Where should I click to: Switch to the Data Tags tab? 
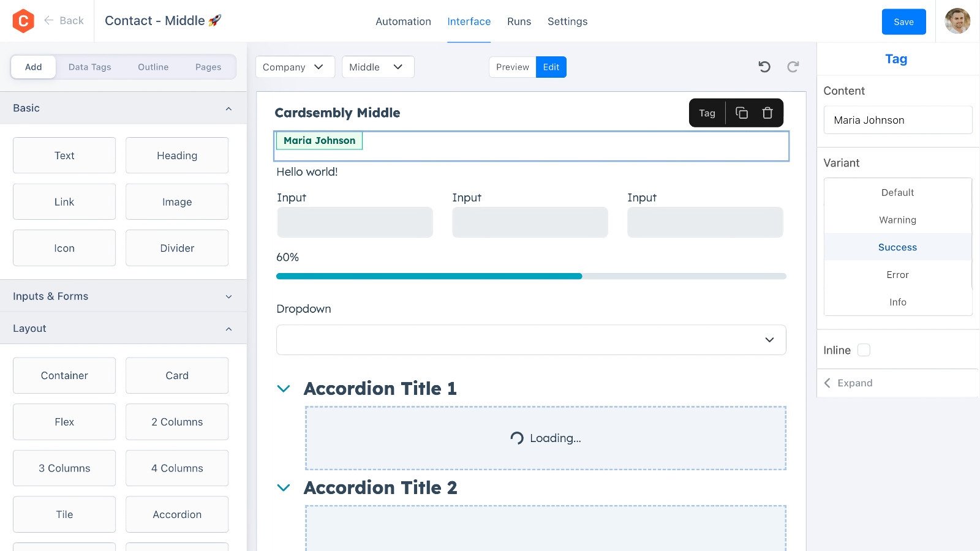click(x=89, y=67)
